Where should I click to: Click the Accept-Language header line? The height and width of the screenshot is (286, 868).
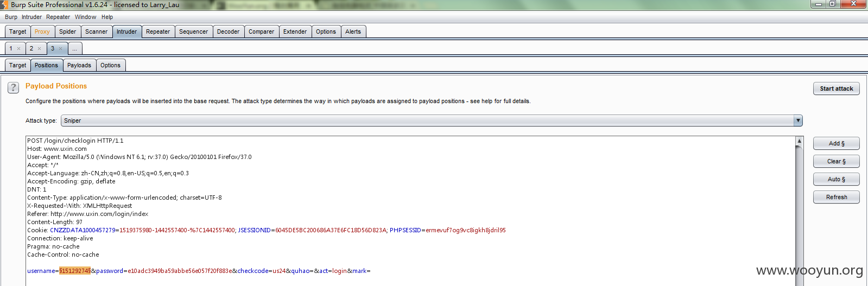click(x=108, y=173)
